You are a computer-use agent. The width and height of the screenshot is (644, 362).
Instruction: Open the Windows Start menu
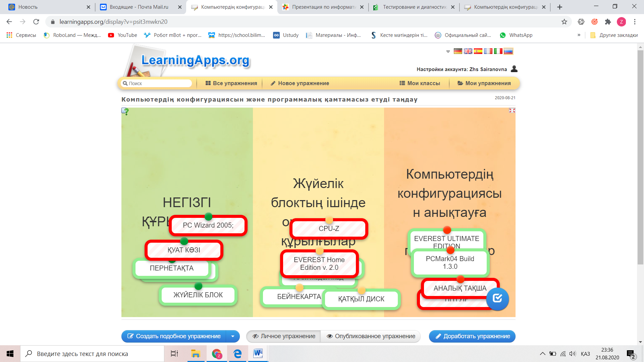[x=10, y=354]
